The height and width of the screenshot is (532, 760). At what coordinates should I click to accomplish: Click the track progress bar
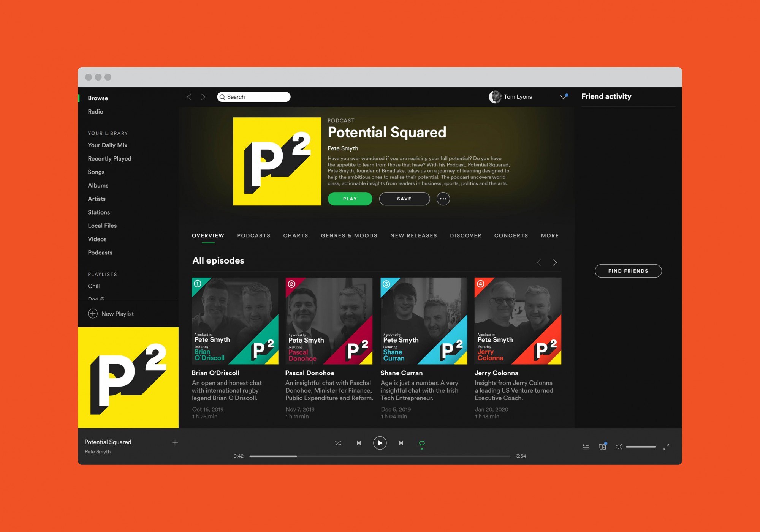coord(380,456)
